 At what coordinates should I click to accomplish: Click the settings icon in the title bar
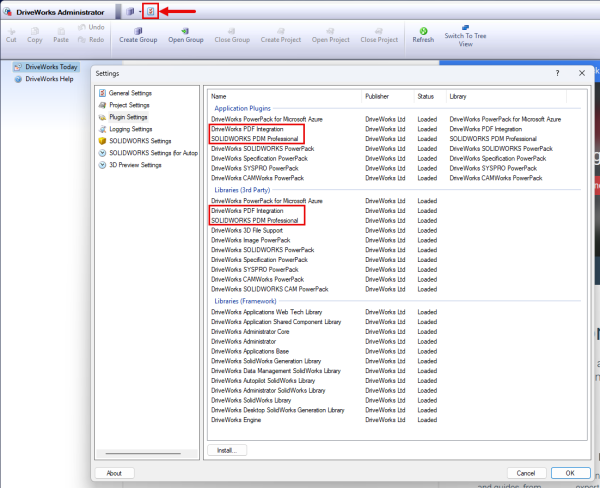[150, 11]
